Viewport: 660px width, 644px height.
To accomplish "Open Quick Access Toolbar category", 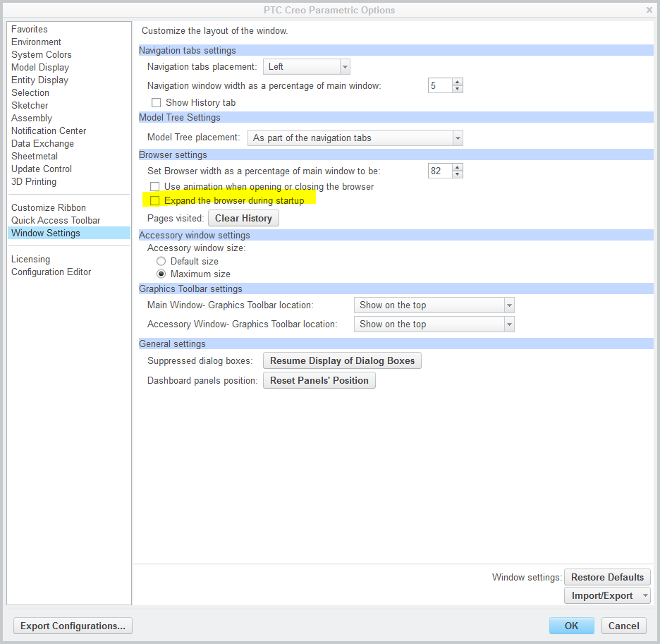I will [56, 220].
